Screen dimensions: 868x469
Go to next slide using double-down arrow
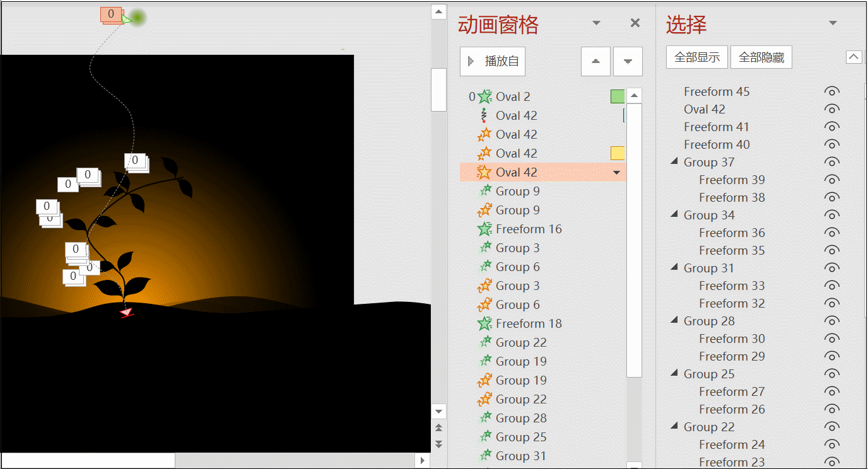pos(439,444)
